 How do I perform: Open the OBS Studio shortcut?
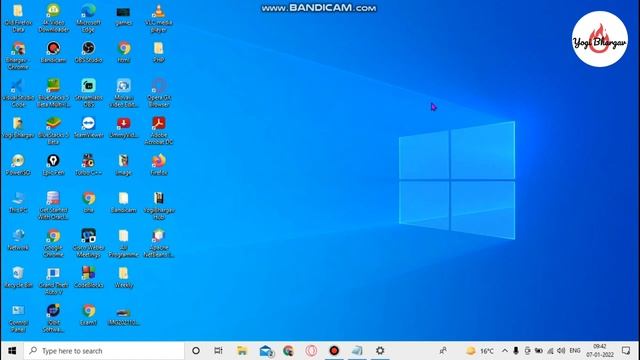point(88,52)
